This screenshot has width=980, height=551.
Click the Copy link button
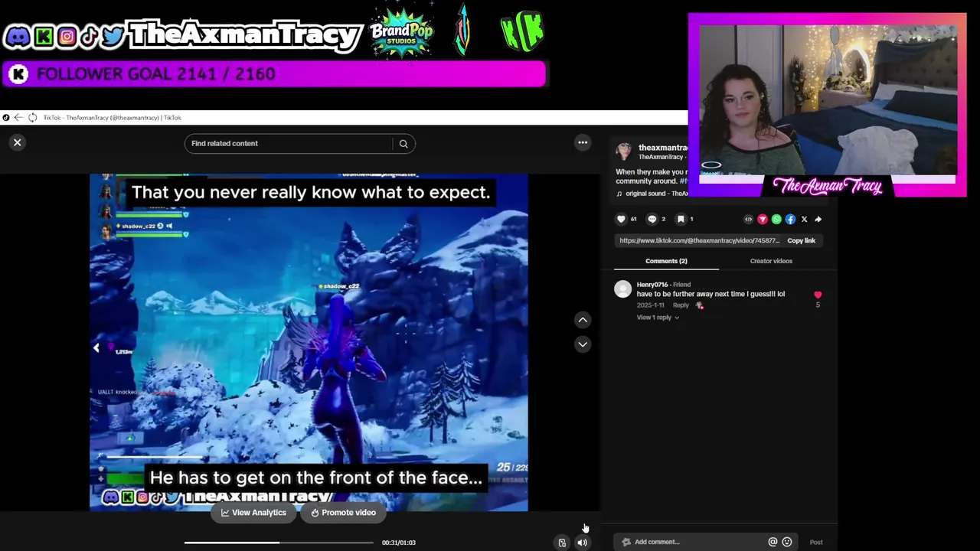point(801,240)
